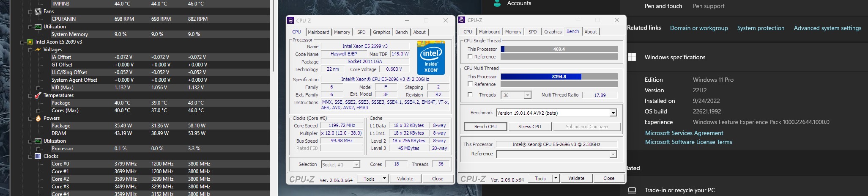Select the Pen and touch entry in Settings
Viewport: 868px width, 196px height.
coord(663,6)
